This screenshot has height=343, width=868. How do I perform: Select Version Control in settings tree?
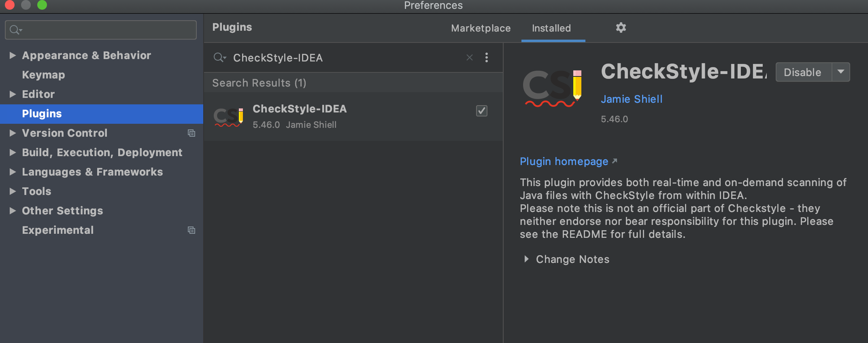tap(65, 133)
